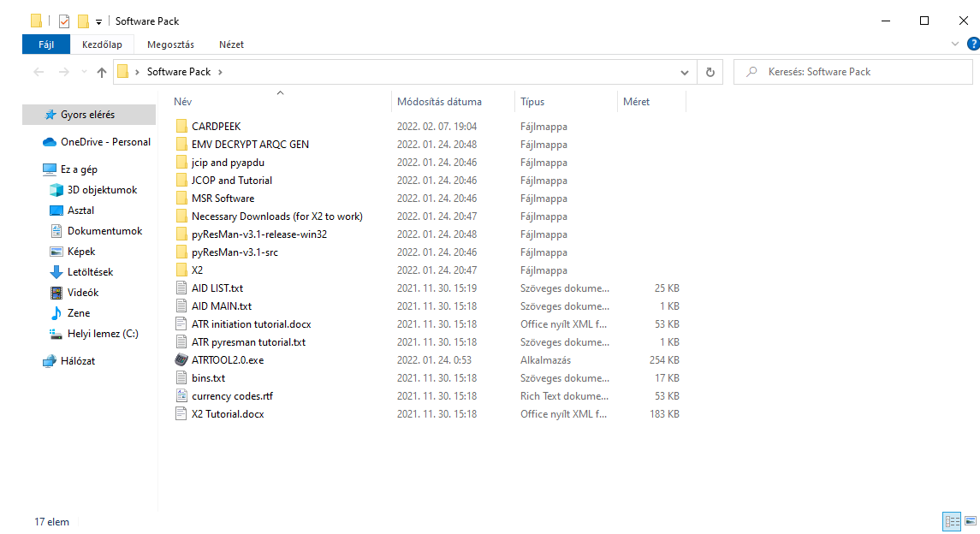Image resolution: width=980 pixels, height=534 pixels.
Task: Click the Software Pack breadcrumb segment
Action: 179,72
